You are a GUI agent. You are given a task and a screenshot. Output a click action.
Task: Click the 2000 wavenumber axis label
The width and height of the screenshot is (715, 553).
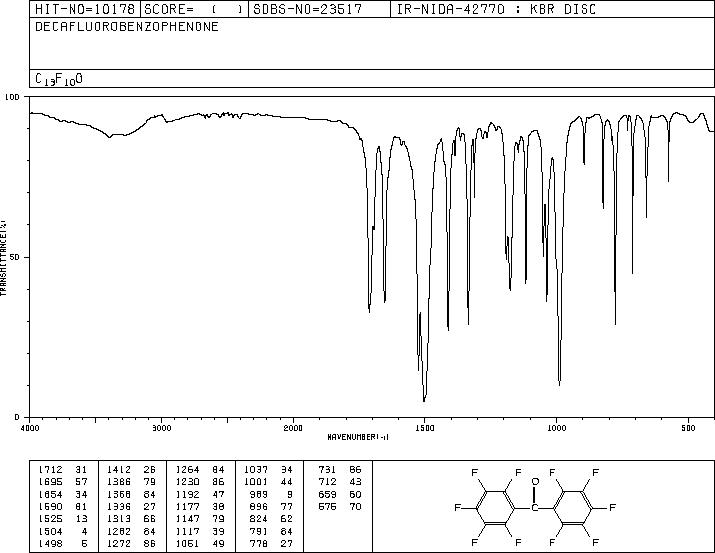[x=293, y=428]
